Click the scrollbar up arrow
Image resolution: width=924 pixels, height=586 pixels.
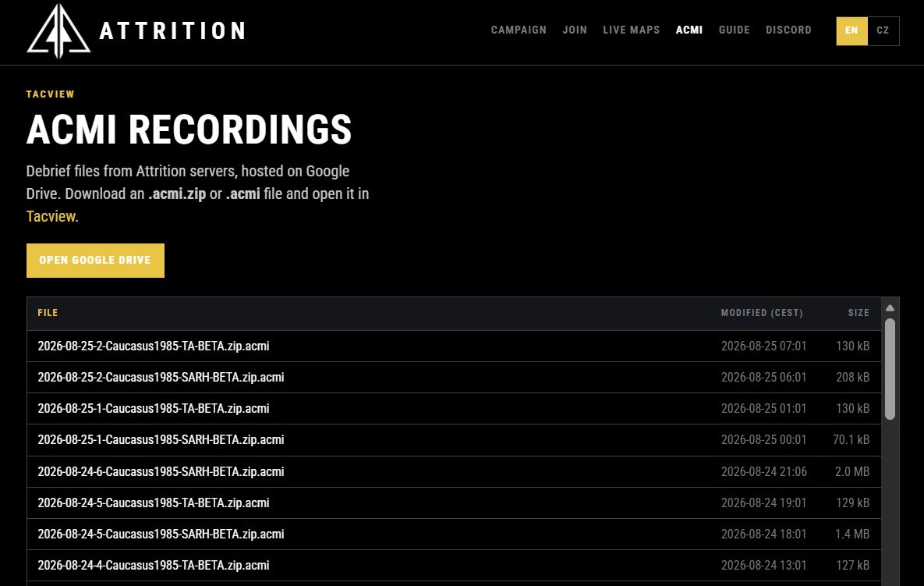(890, 308)
